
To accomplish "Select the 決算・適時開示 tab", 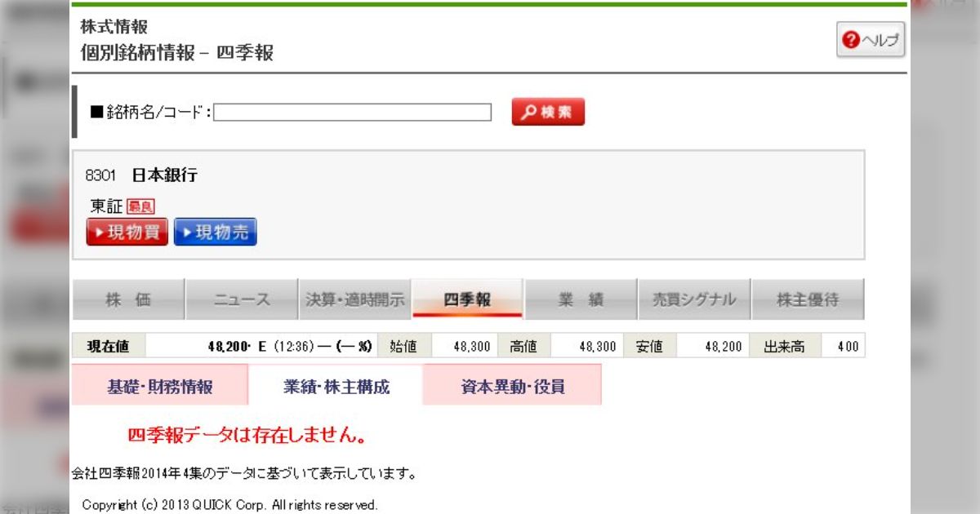I will pyautogui.click(x=354, y=299).
